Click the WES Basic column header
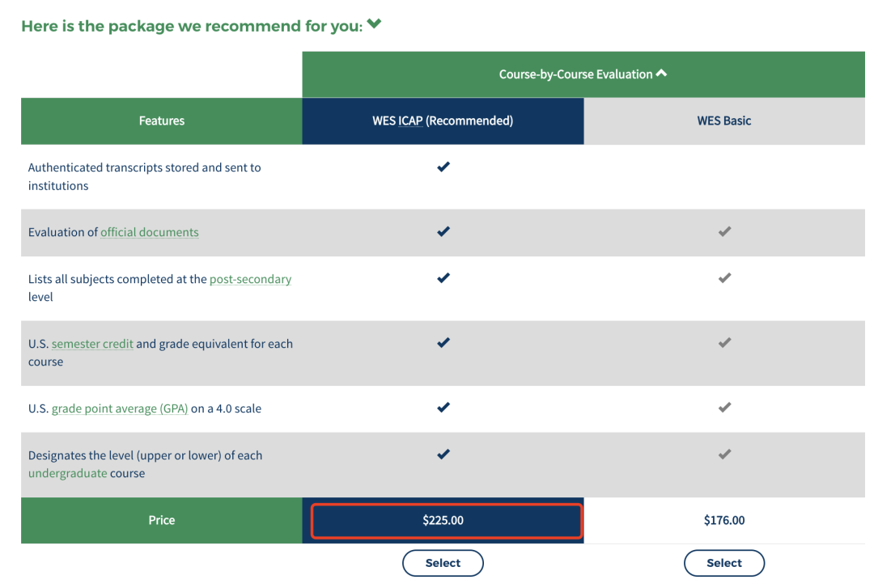This screenshot has height=588, width=874. (x=724, y=121)
